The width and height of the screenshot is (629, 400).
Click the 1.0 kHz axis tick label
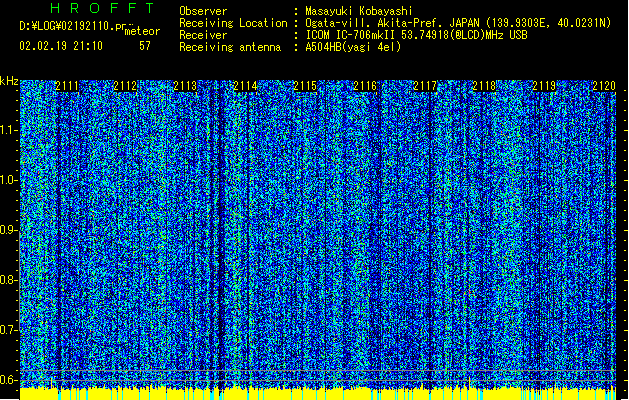tap(8, 180)
